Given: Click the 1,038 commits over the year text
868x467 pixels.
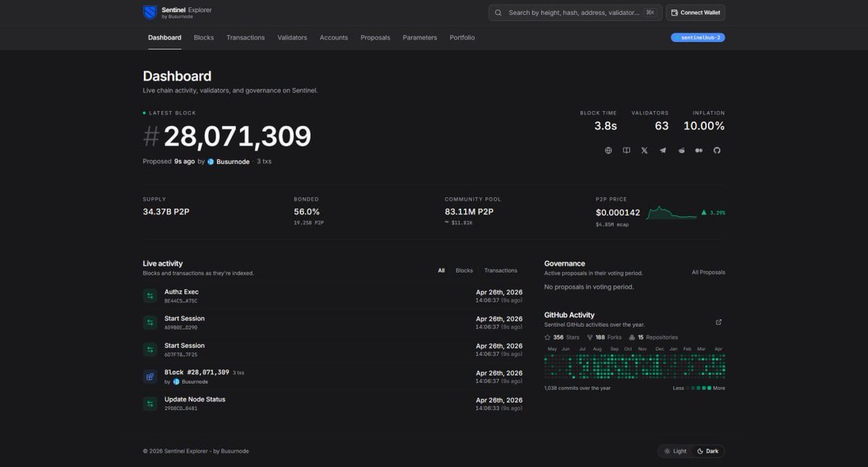Looking at the screenshot, I should pos(577,388).
